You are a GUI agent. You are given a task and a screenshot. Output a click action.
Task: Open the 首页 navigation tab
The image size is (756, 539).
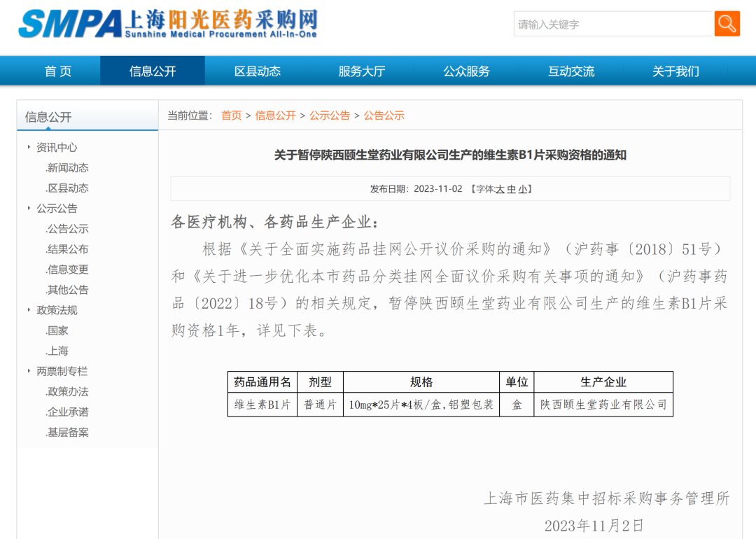pyautogui.click(x=58, y=71)
